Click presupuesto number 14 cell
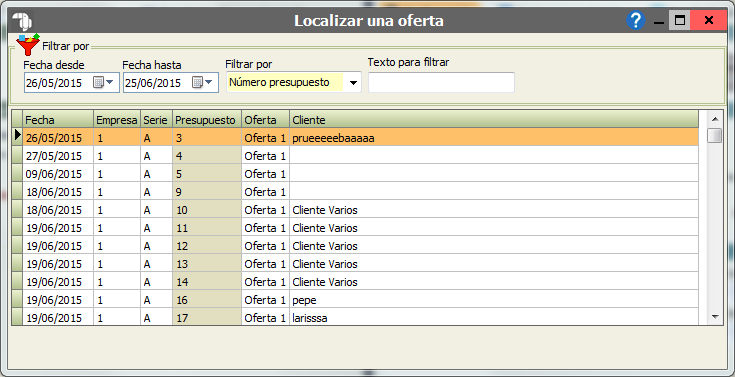Viewport: 735px width, 377px height. tap(207, 282)
